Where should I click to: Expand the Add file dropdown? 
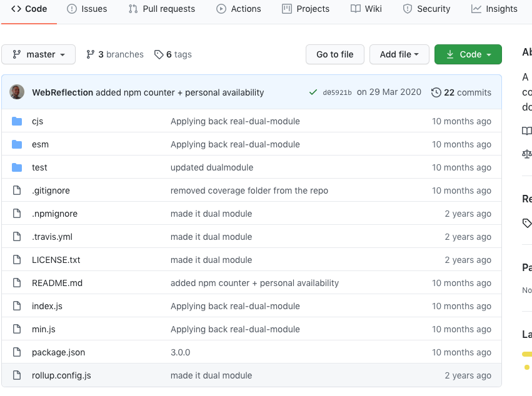coord(399,54)
